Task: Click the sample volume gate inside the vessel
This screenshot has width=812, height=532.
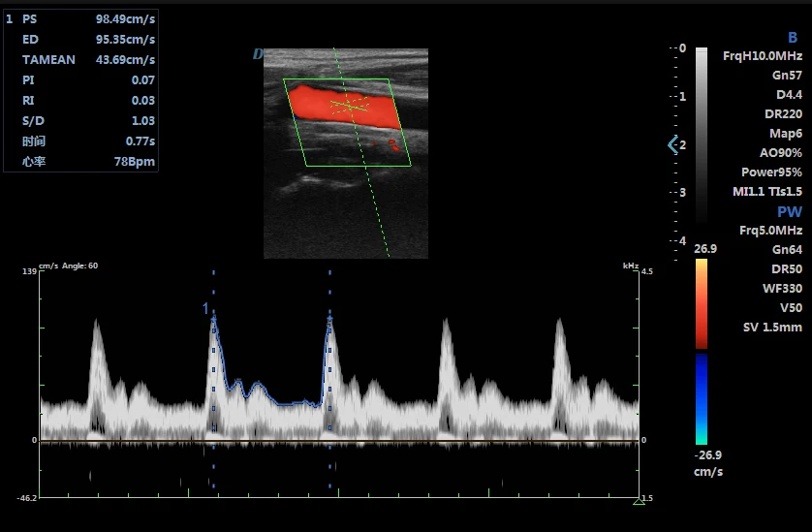Action: pyautogui.click(x=350, y=106)
